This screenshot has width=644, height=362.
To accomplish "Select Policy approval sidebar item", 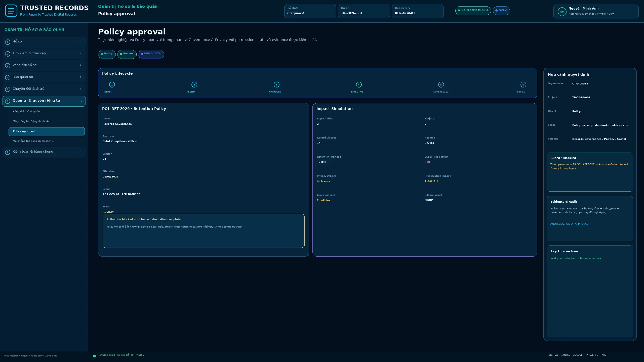I will tap(47, 131).
